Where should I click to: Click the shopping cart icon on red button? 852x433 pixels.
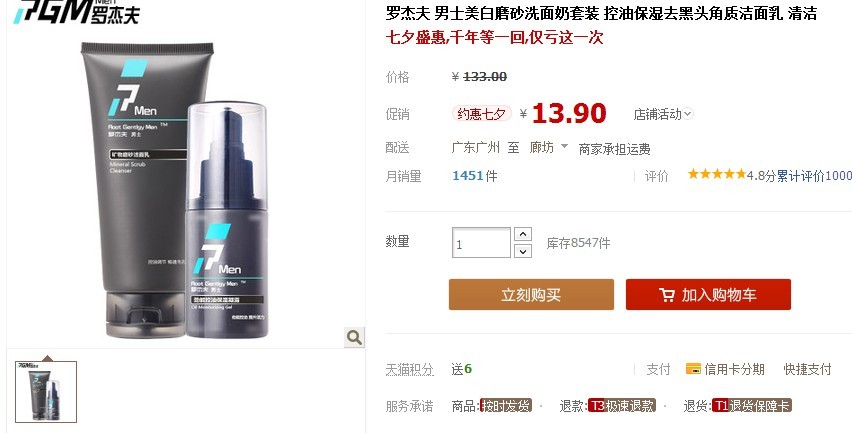tap(667, 295)
